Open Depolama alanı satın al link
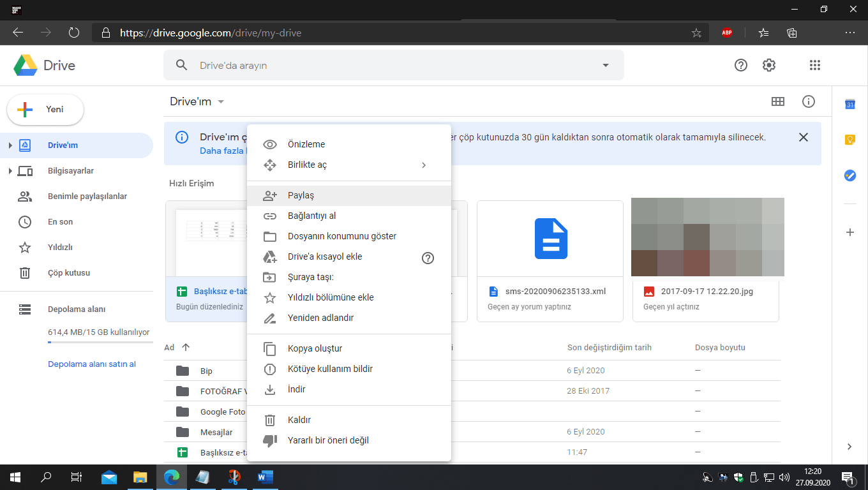Image resolution: width=868 pixels, height=490 pixels. (92, 364)
